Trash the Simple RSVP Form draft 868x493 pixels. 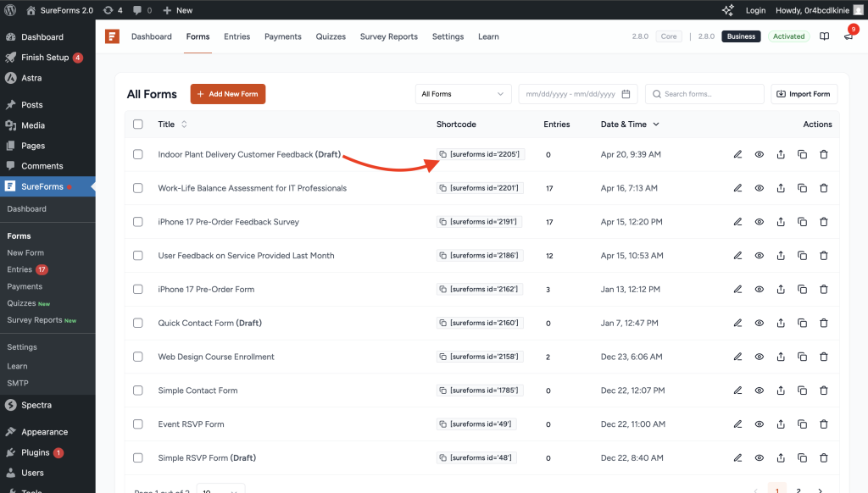pyautogui.click(x=824, y=458)
